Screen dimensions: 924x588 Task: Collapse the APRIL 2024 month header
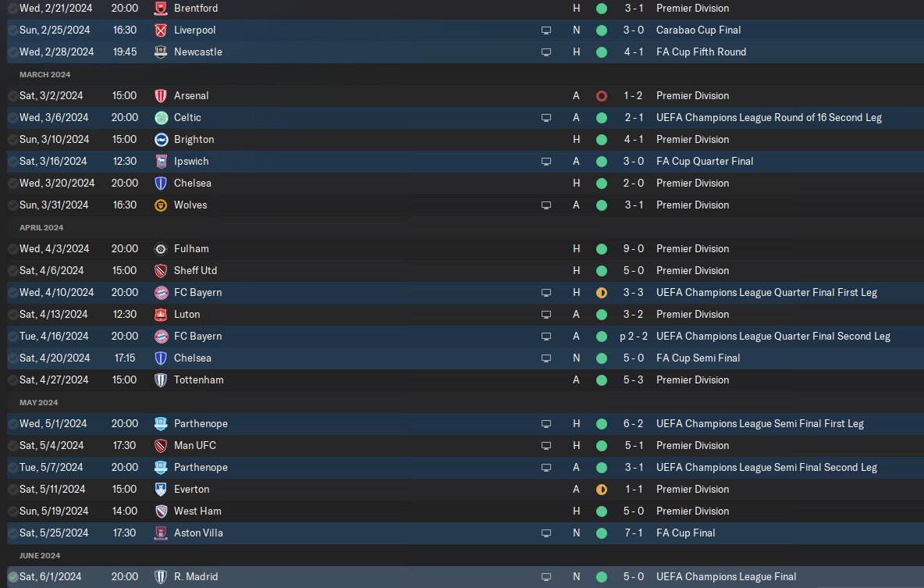click(x=41, y=228)
